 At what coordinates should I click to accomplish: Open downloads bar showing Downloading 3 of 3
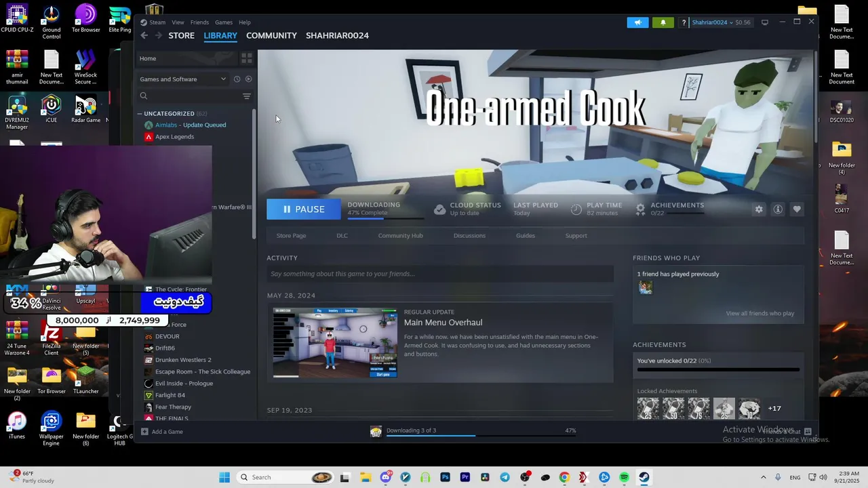[475, 431]
